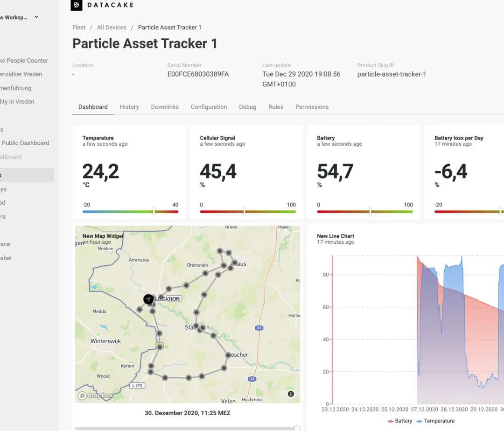This screenshot has width=504, height=431.
Task: Click the Fleet breadcrumb link
Action: click(79, 28)
